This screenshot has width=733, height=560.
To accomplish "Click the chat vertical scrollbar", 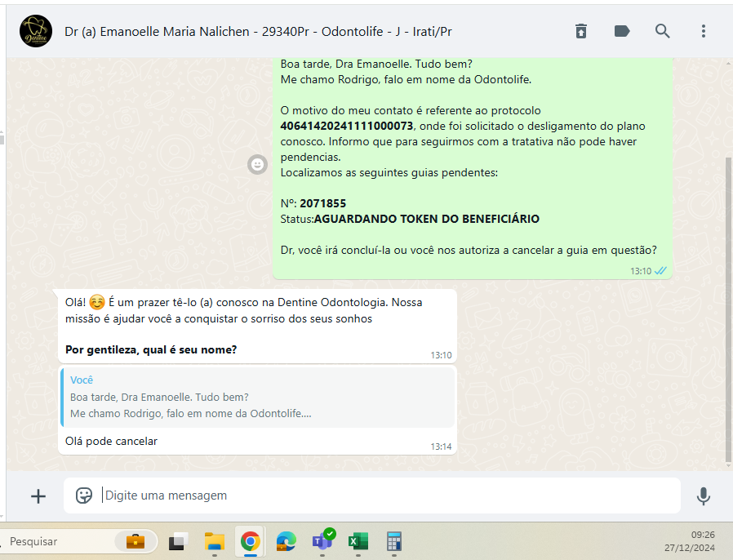I will (728, 309).
